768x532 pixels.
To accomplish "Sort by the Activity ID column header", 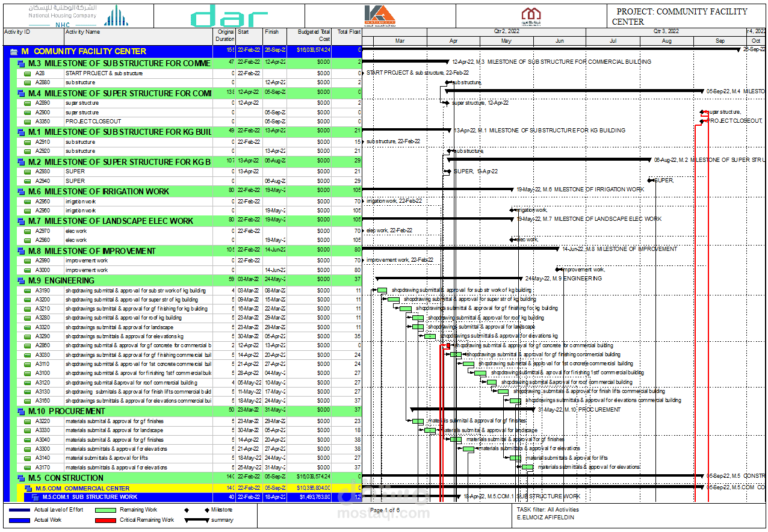I will click(33, 36).
